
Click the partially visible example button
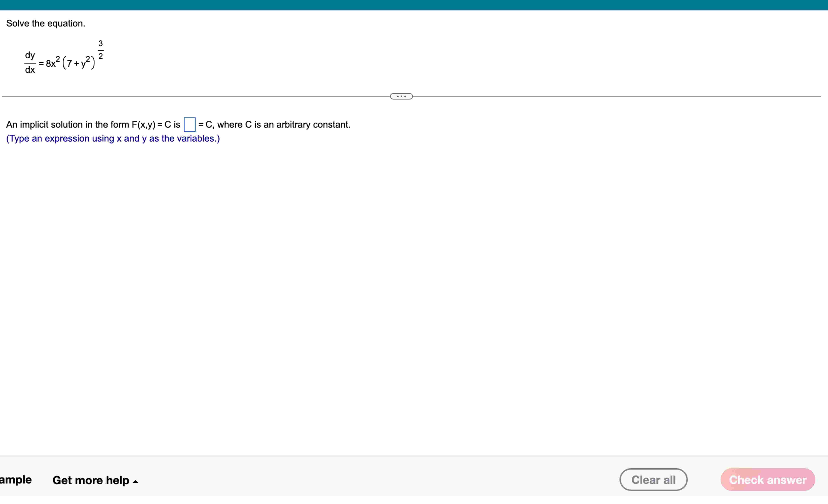(x=15, y=479)
